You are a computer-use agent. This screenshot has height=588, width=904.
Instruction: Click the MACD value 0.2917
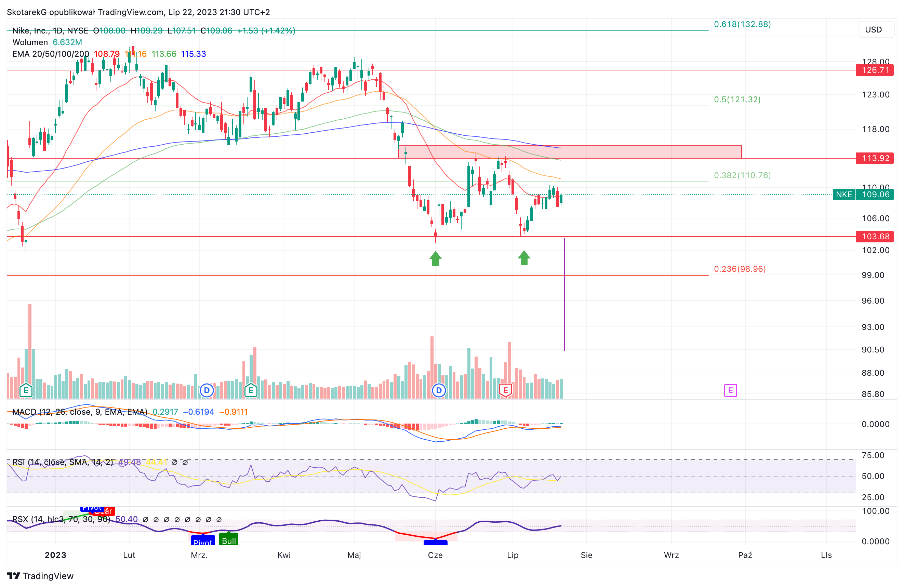pyautogui.click(x=165, y=412)
